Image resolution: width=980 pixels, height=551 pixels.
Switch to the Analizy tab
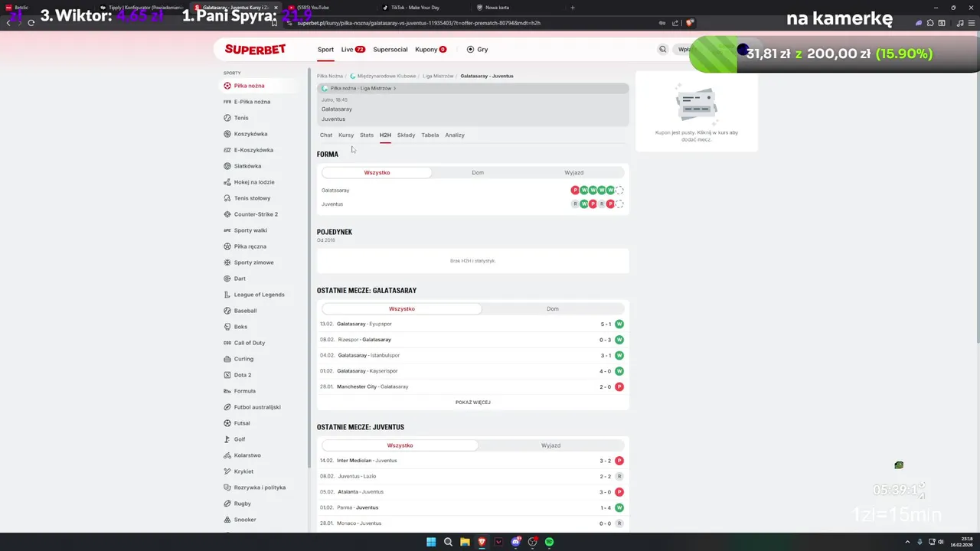(x=455, y=135)
